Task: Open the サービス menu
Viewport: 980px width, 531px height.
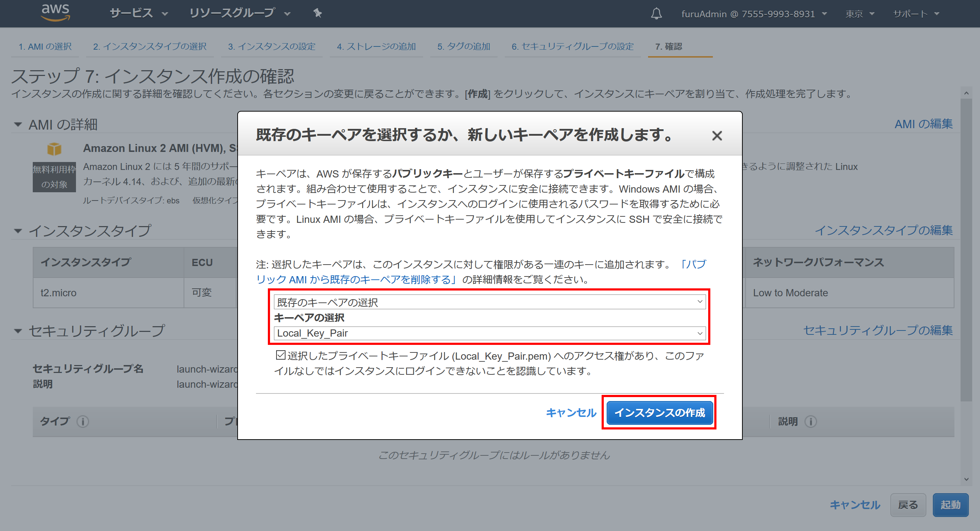Action: coord(139,13)
